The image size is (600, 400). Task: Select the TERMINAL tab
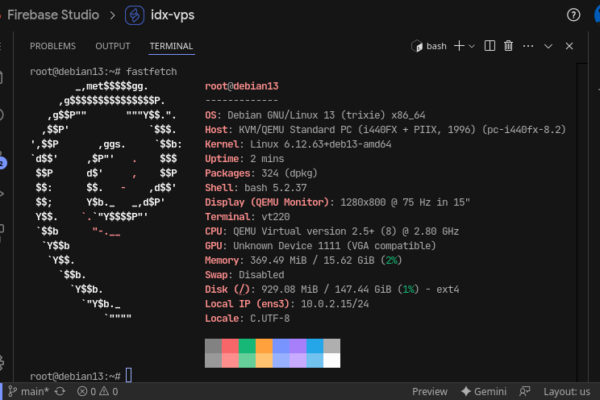pyautogui.click(x=171, y=46)
